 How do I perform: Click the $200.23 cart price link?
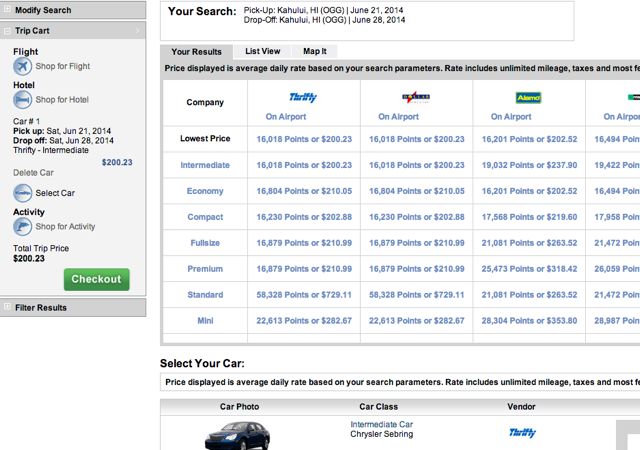pyautogui.click(x=117, y=163)
